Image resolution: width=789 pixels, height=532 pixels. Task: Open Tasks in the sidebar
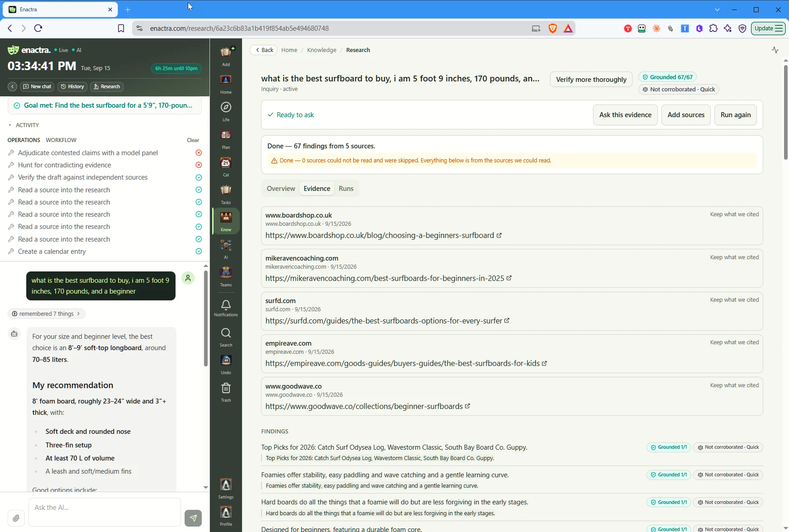click(x=226, y=194)
